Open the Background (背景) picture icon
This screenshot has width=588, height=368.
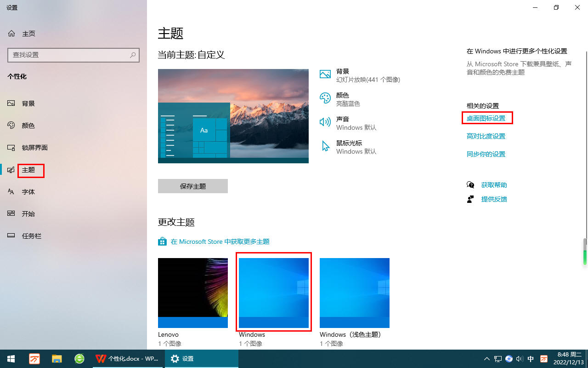(x=325, y=75)
